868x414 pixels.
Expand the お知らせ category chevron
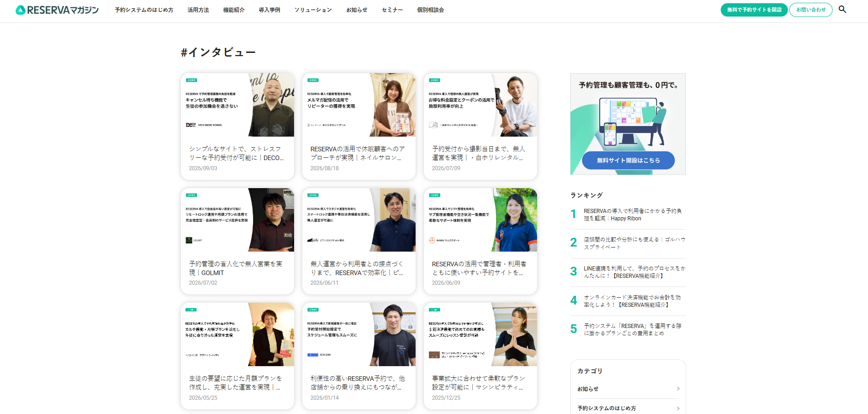tap(678, 389)
